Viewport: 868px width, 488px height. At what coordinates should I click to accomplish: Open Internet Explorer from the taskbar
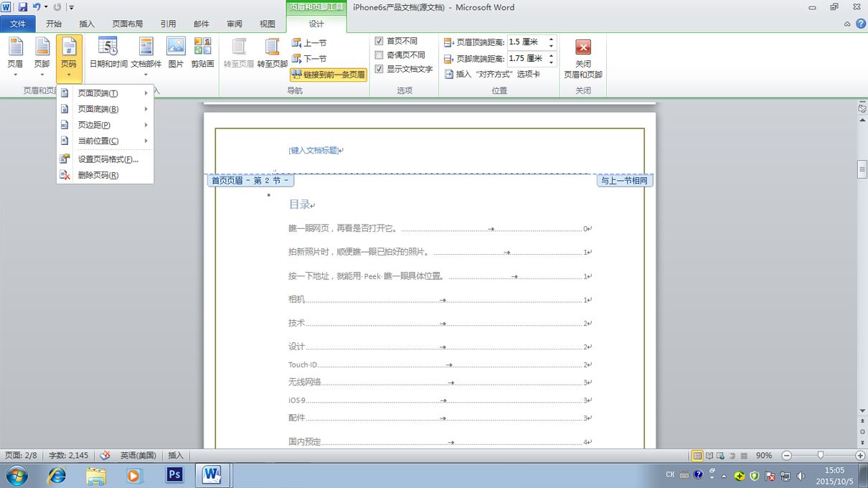(x=57, y=474)
